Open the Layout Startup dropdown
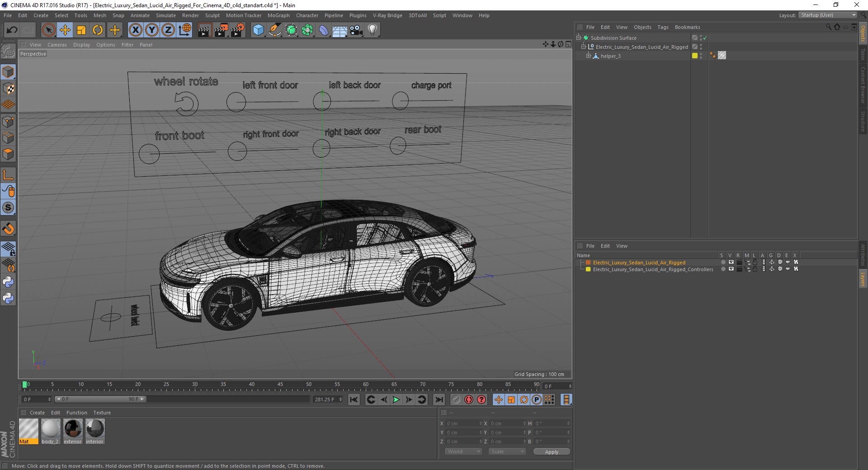868x470 pixels. [x=828, y=15]
